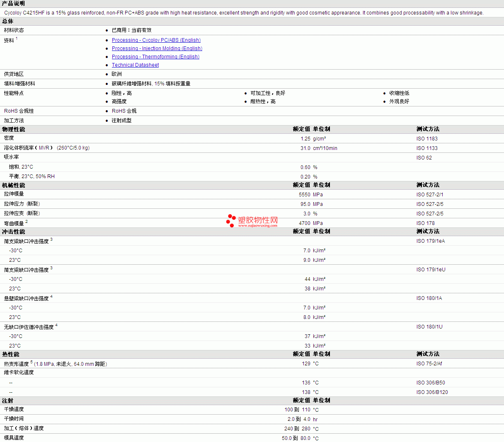Click the ISO 1183 test method
The image size is (504, 442).
click(x=427, y=139)
